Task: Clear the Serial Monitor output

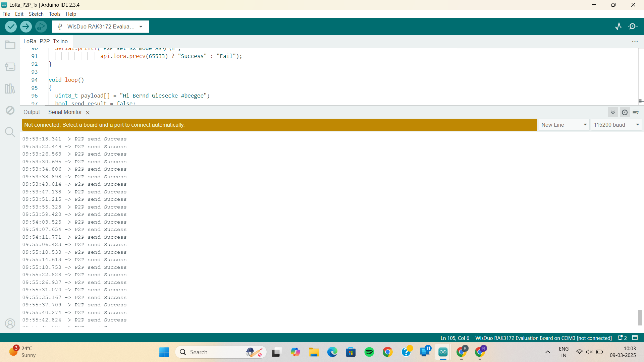Action: (x=636, y=112)
